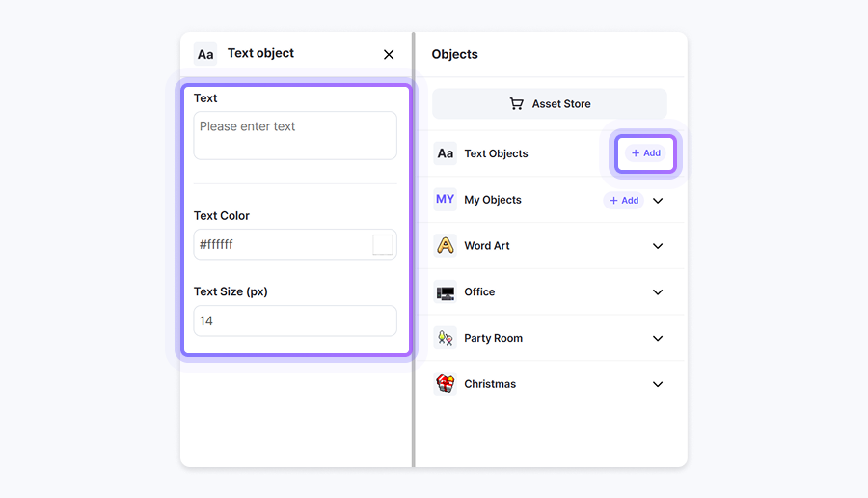Click the Aa icon beside Text Objects

pyautogui.click(x=445, y=153)
